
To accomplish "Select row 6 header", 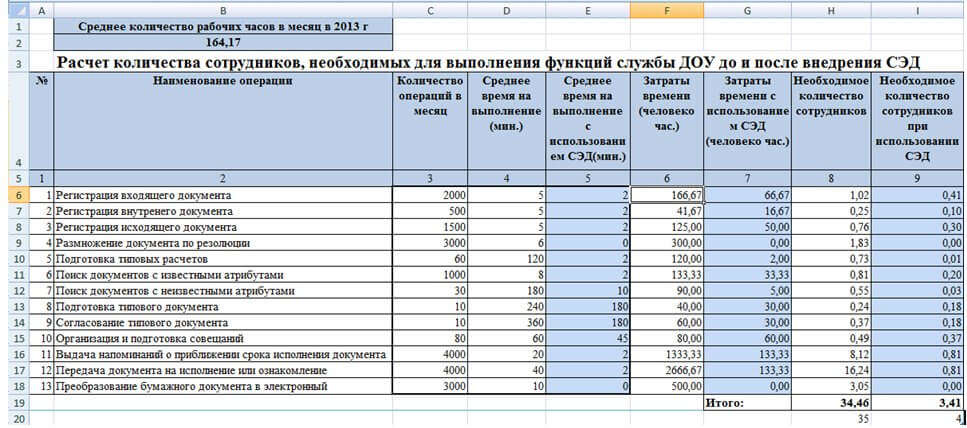I will (16, 195).
